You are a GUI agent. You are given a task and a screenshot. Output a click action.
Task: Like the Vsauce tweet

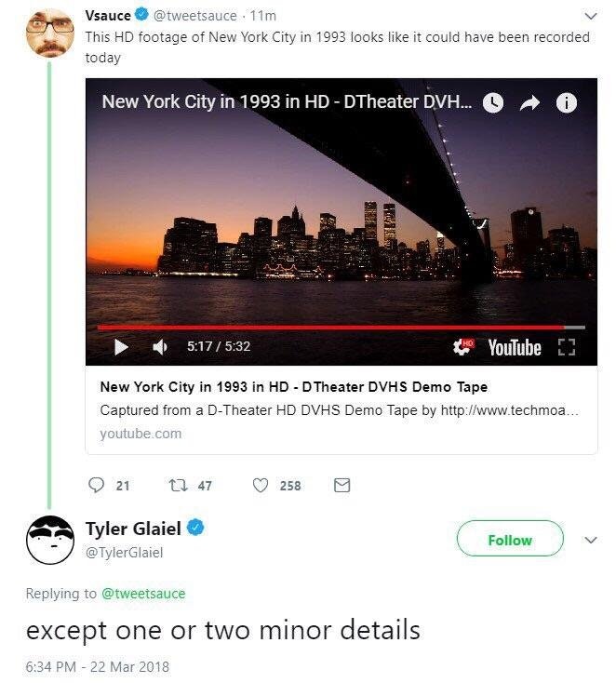pos(261,485)
